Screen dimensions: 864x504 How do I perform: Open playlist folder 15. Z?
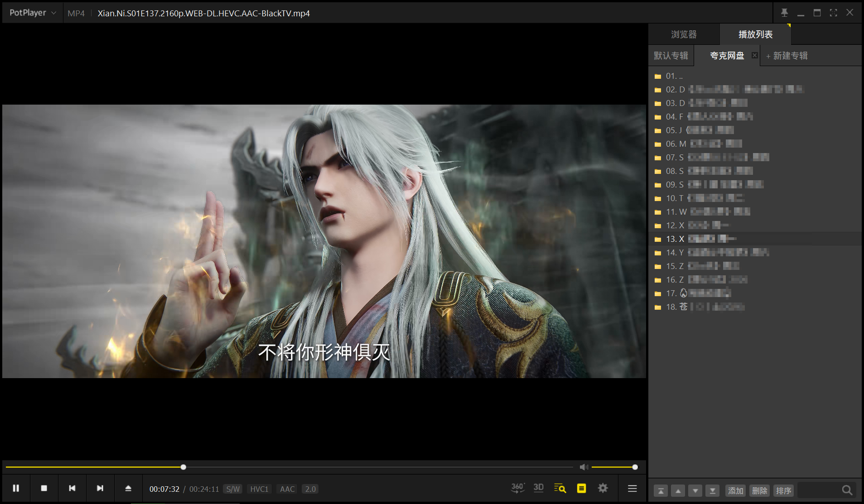coord(755,266)
